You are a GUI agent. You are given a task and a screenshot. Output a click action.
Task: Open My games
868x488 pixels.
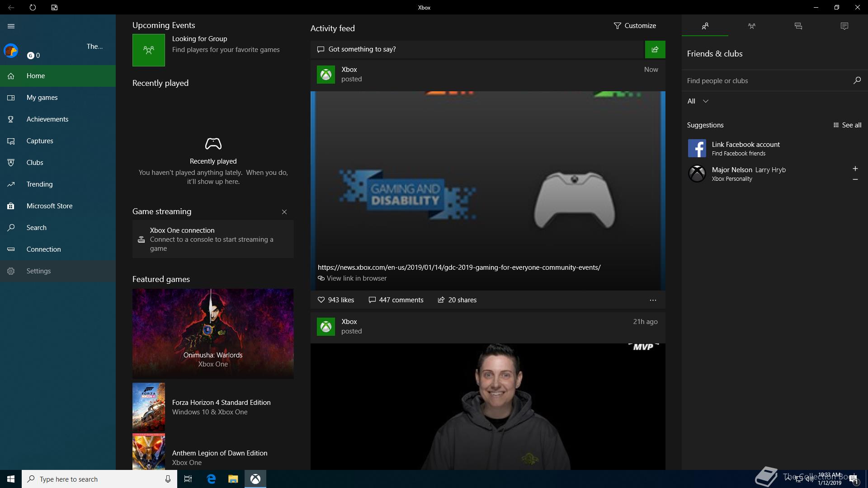[x=58, y=98]
